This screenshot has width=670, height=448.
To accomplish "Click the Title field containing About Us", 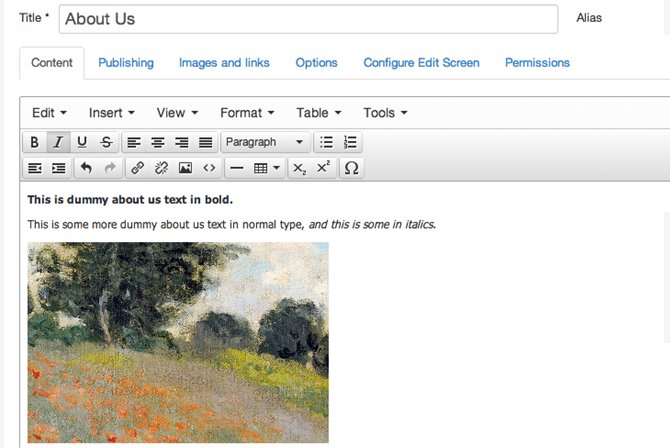I will [309, 19].
